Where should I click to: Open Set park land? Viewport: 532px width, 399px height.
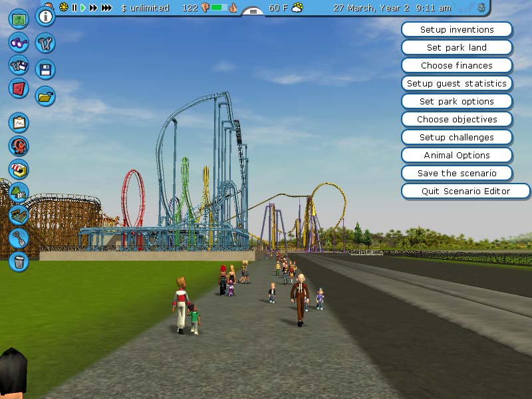[457, 47]
